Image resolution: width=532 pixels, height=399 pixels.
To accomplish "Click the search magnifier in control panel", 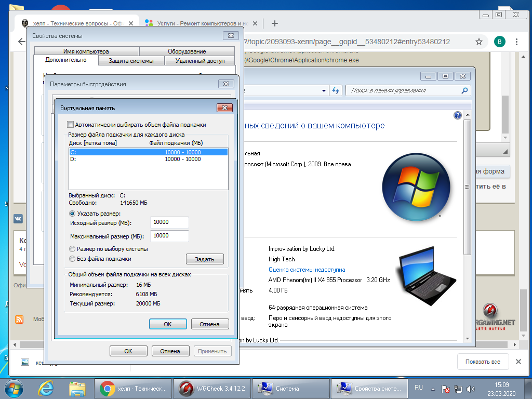I will point(464,90).
